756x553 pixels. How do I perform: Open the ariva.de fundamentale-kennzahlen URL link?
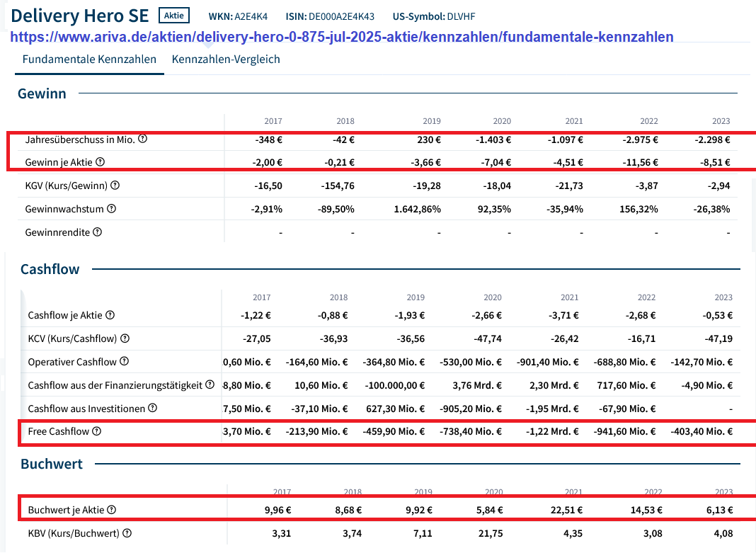tap(342, 37)
